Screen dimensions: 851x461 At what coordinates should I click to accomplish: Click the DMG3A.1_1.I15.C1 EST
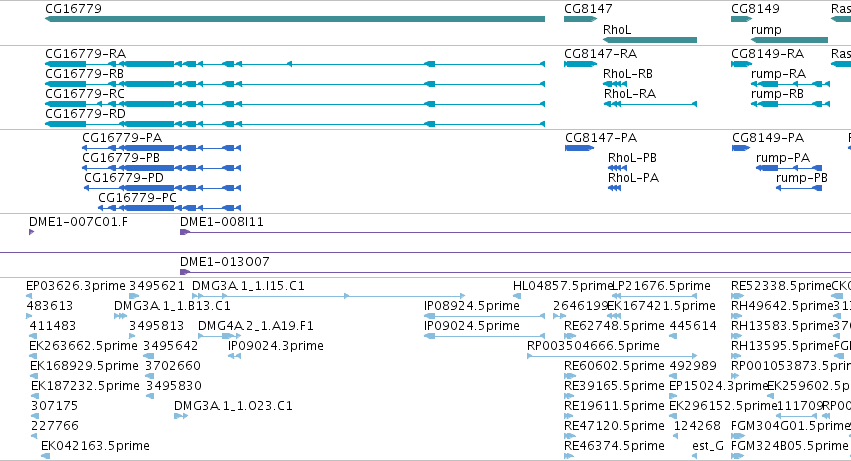[328, 296]
